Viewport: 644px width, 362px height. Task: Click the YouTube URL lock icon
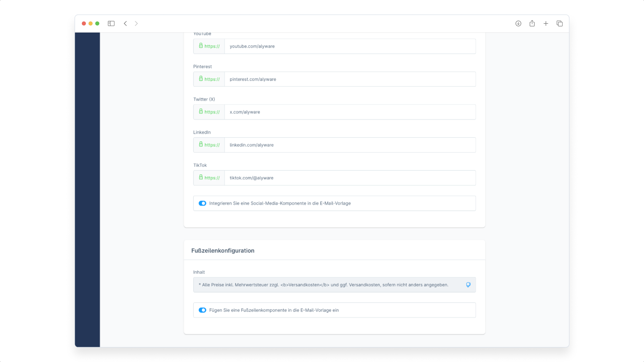click(x=201, y=46)
